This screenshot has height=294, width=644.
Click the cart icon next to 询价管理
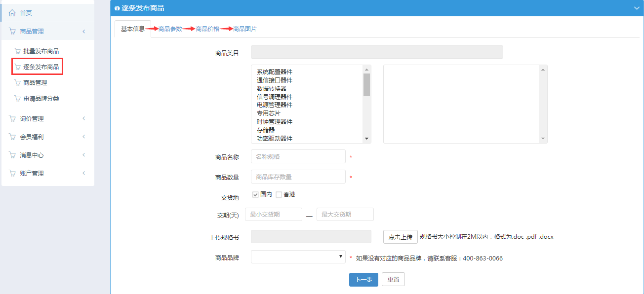(12, 119)
